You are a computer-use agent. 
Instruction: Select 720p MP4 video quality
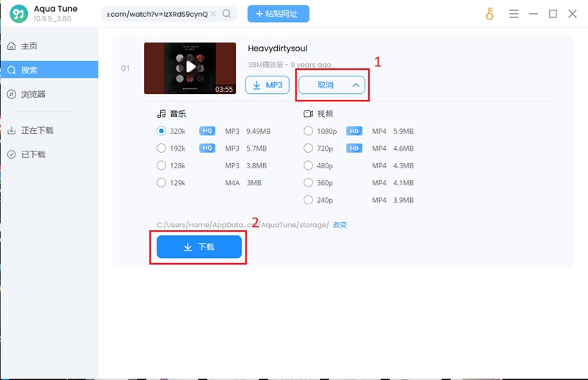click(x=308, y=148)
